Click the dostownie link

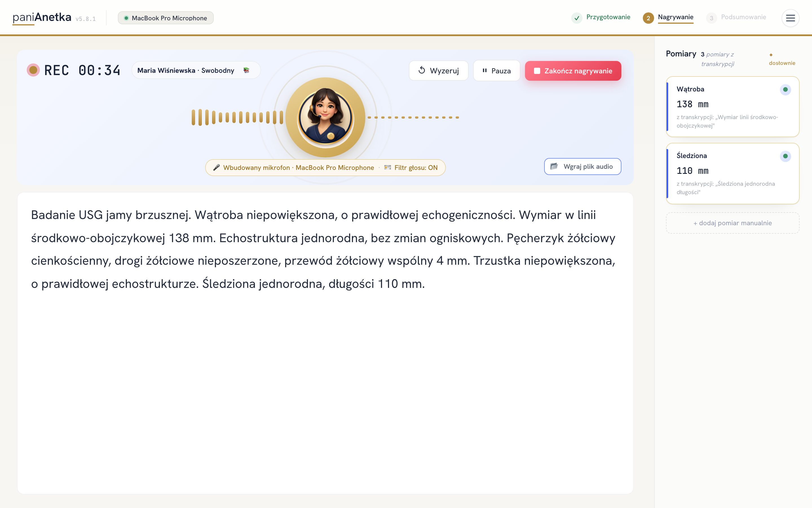tap(782, 63)
